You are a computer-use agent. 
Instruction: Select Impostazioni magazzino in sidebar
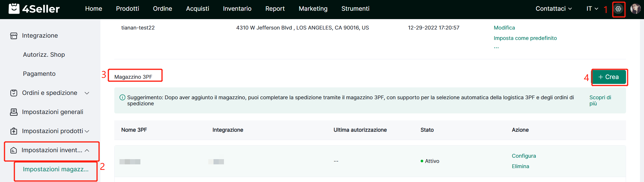56,169
